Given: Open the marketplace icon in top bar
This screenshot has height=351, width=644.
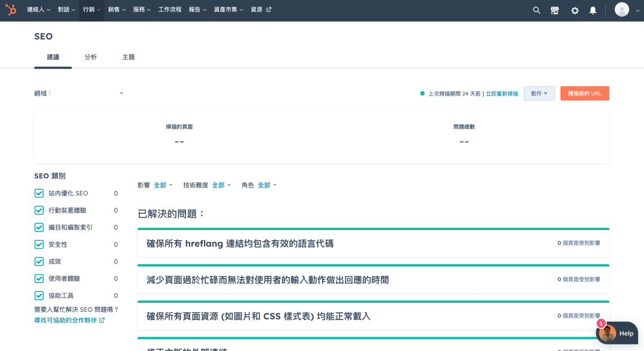Looking at the screenshot, I should (555, 10).
